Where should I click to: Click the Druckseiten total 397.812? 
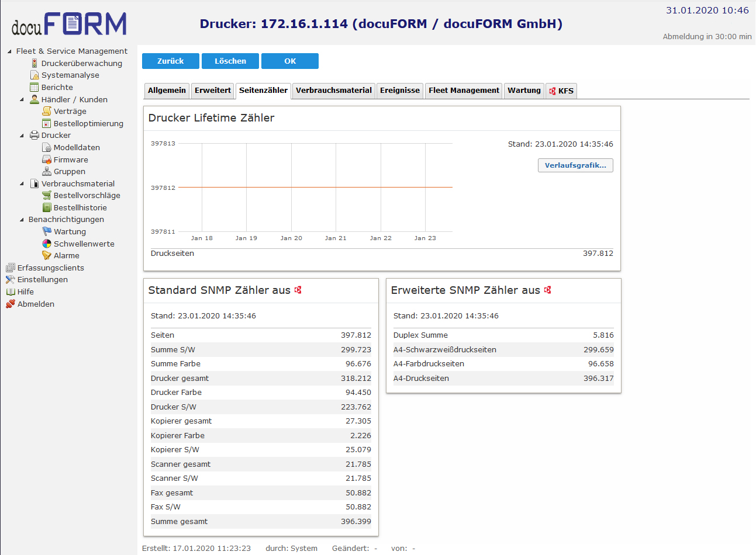(598, 253)
